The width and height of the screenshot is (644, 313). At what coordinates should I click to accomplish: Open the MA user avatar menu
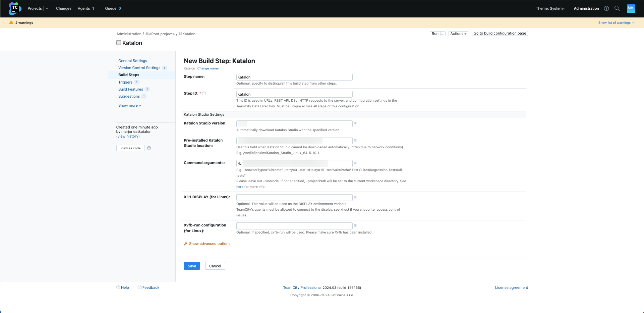tap(631, 8)
